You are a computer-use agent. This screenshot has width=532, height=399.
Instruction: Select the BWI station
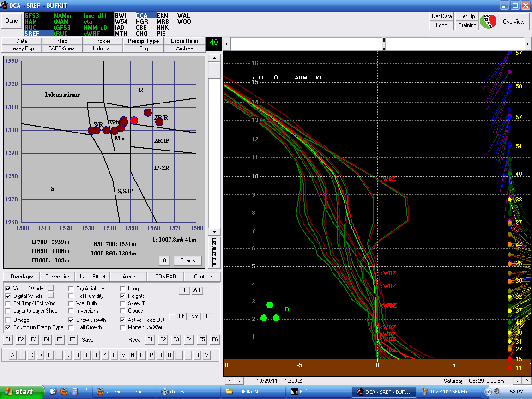(121, 16)
